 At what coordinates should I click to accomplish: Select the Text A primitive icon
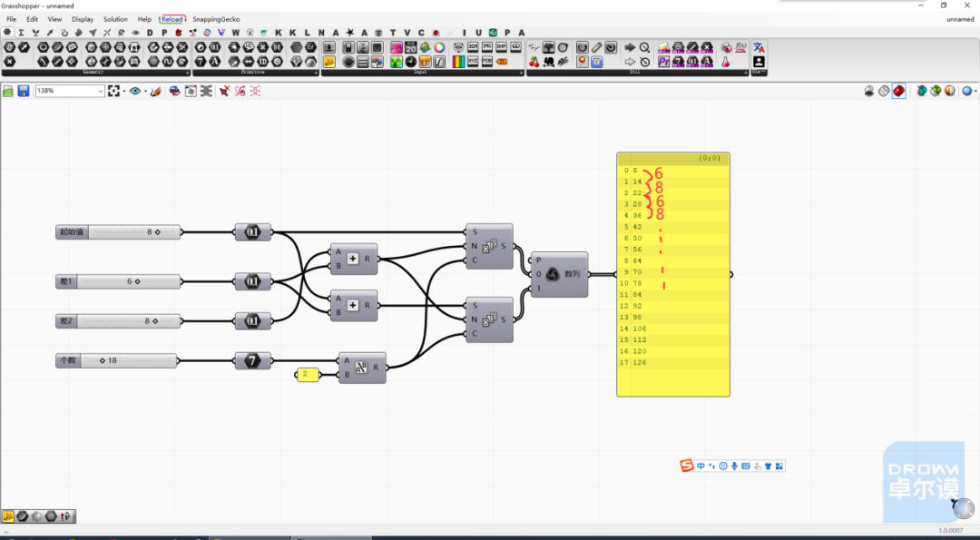click(x=215, y=62)
